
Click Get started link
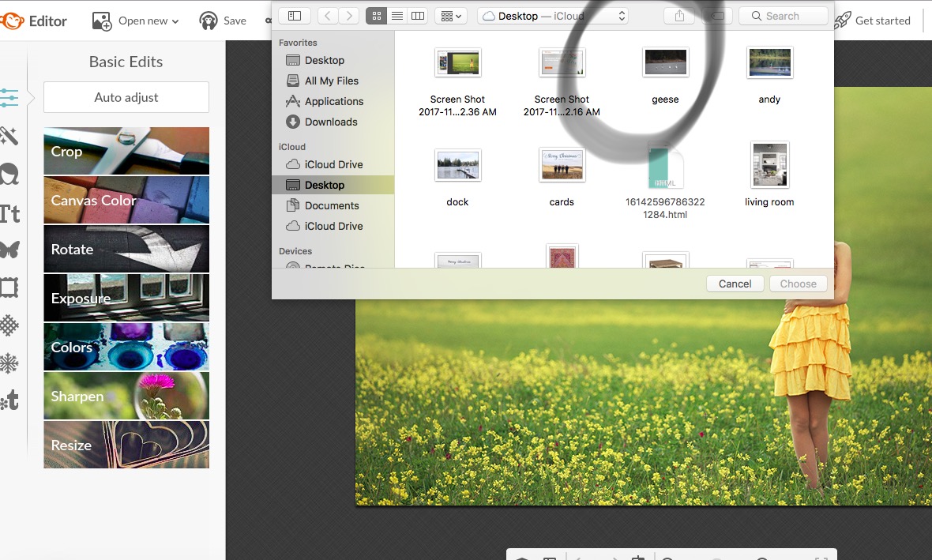[883, 21]
